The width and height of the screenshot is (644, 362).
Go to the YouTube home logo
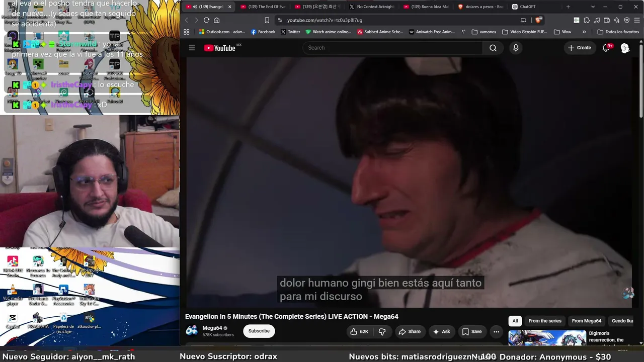pyautogui.click(x=220, y=48)
